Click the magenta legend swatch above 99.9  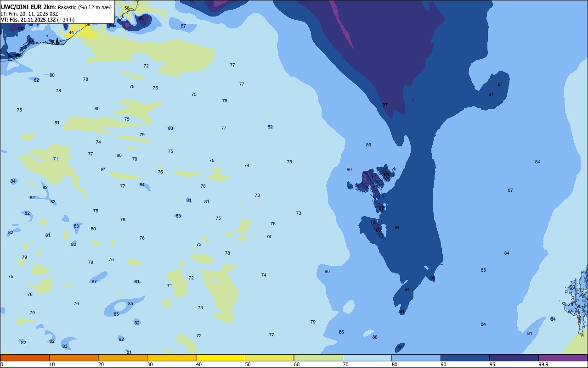pos(563,357)
